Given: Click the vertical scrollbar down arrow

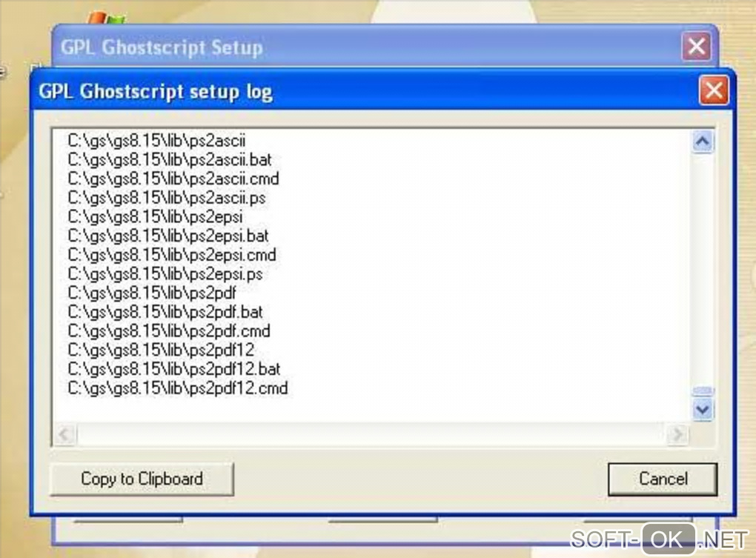Looking at the screenshot, I should click(x=703, y=410).
